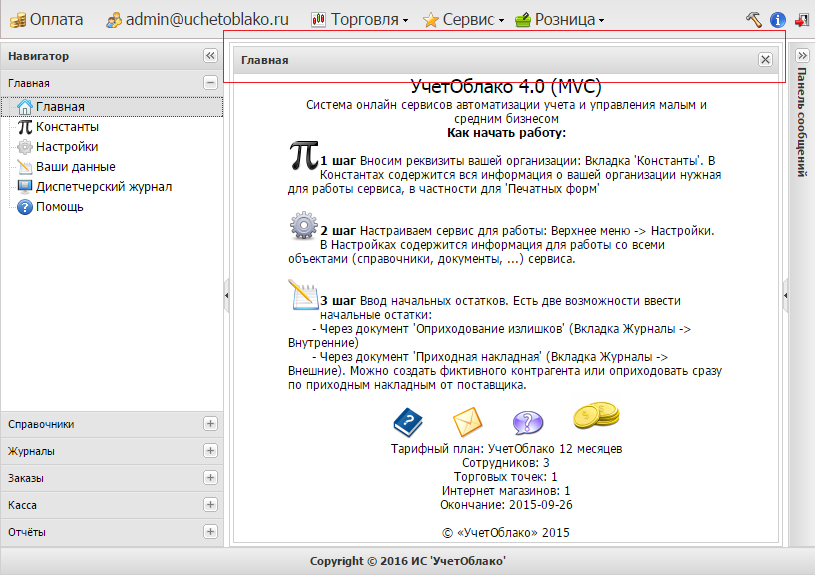
Task: Click the pi icon next to Константы
Action: (x=24, y=127)
